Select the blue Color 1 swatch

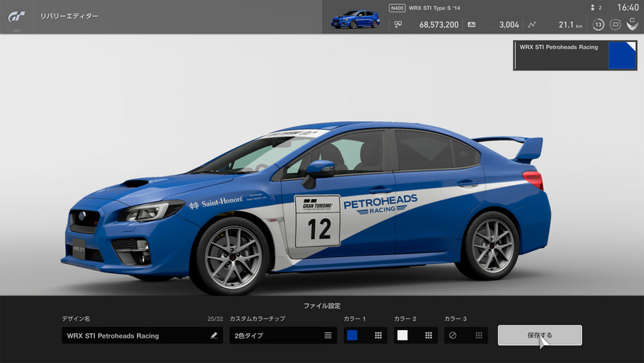353,335
